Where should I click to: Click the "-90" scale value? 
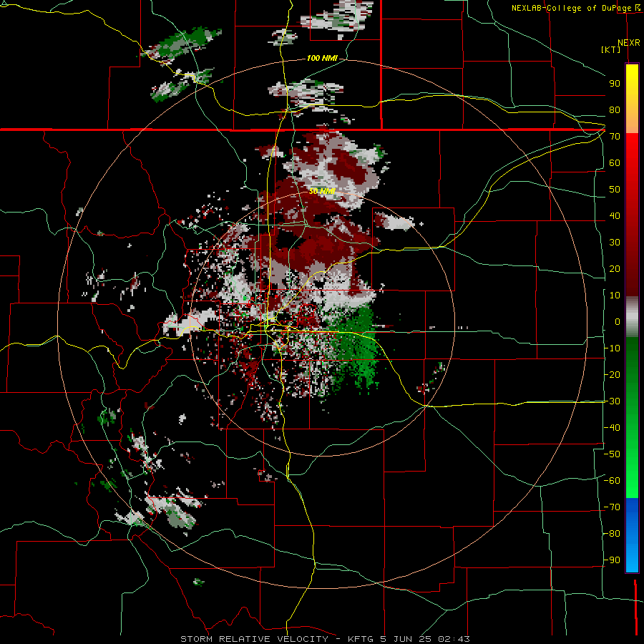coord(613,560)
